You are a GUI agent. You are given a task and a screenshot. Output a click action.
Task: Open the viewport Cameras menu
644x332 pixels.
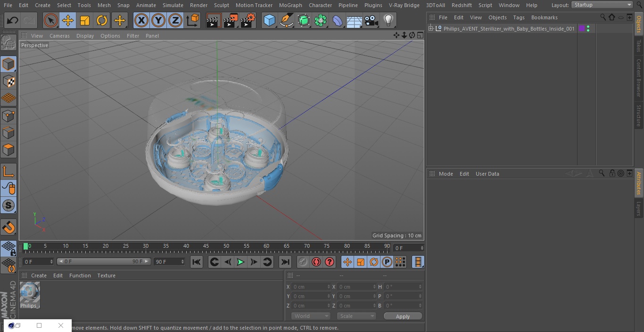pos(59,36)
